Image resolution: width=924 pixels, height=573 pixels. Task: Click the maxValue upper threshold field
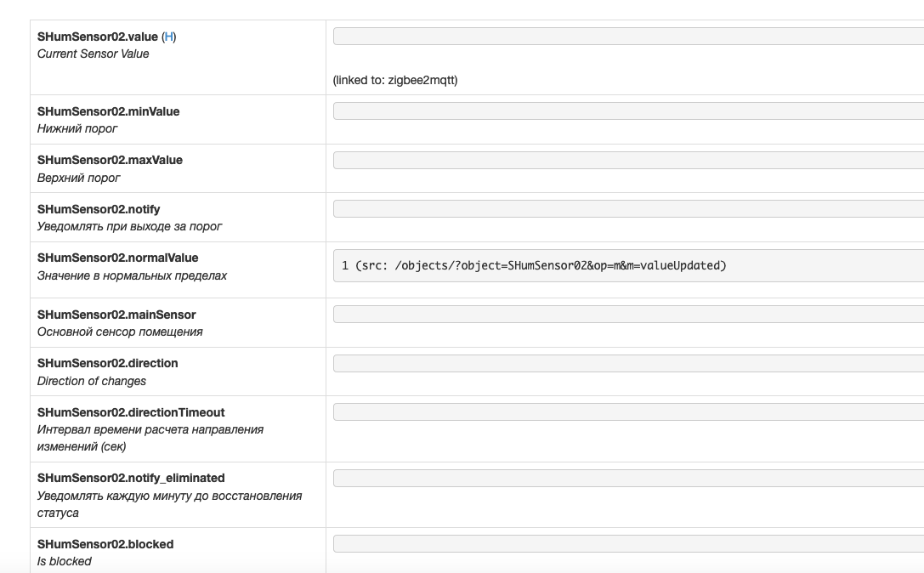[x=628, y=161]
